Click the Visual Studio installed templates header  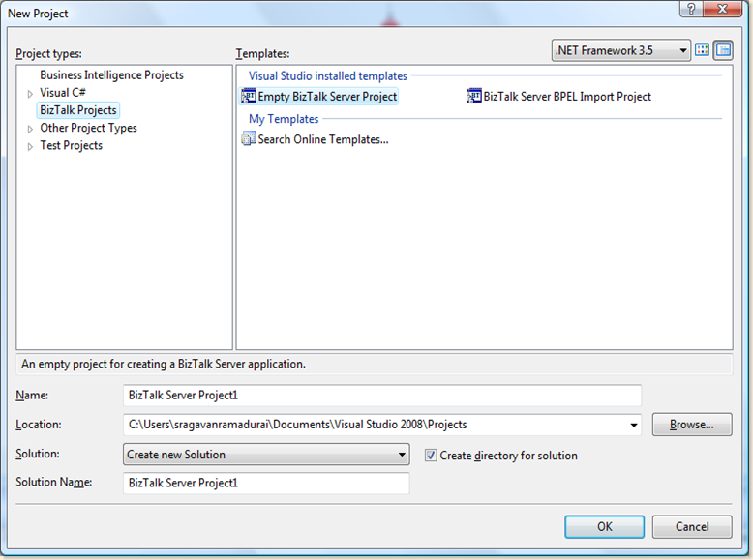click(328, 75)
